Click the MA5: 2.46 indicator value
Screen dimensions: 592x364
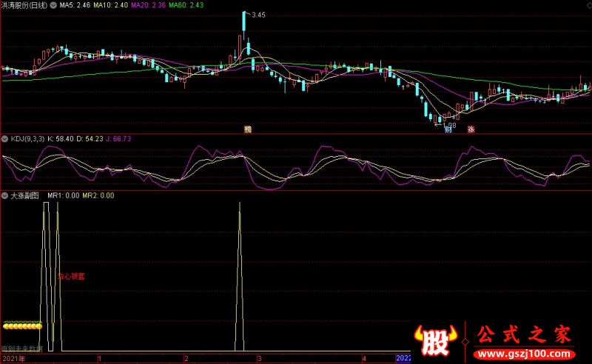click(75, 5)
